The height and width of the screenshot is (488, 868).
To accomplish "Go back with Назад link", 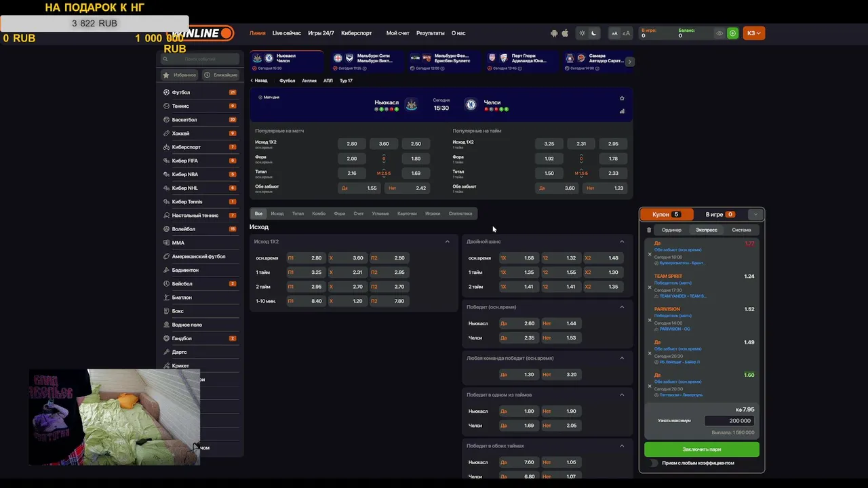I will pyautogui.click(x=259, y=81).
